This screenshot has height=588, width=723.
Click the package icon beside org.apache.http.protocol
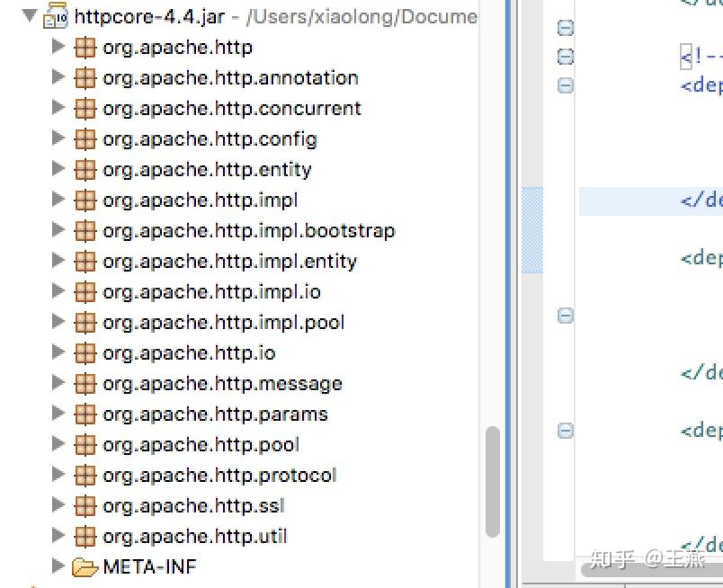(85, 475)
